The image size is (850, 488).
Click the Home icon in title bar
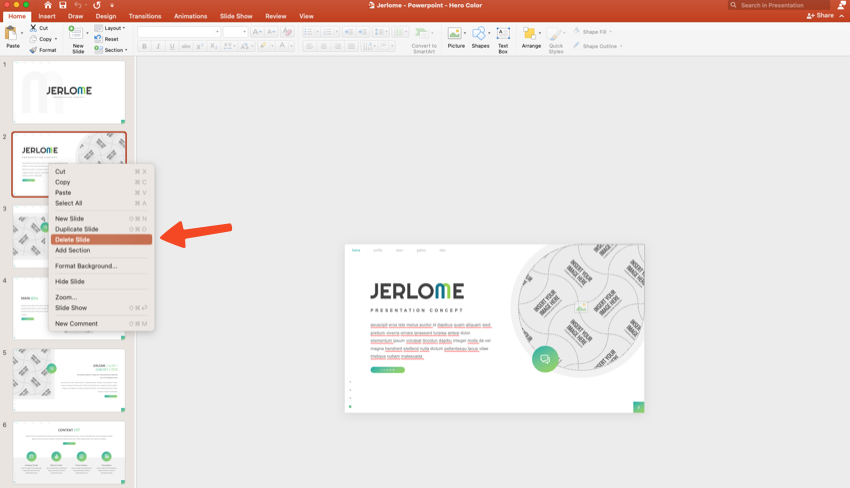47,5
